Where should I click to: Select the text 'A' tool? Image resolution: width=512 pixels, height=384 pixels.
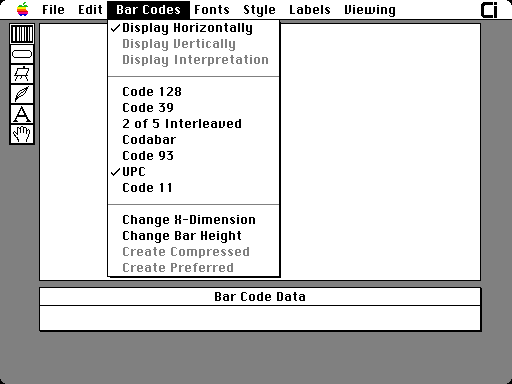(x=22, y=114)
